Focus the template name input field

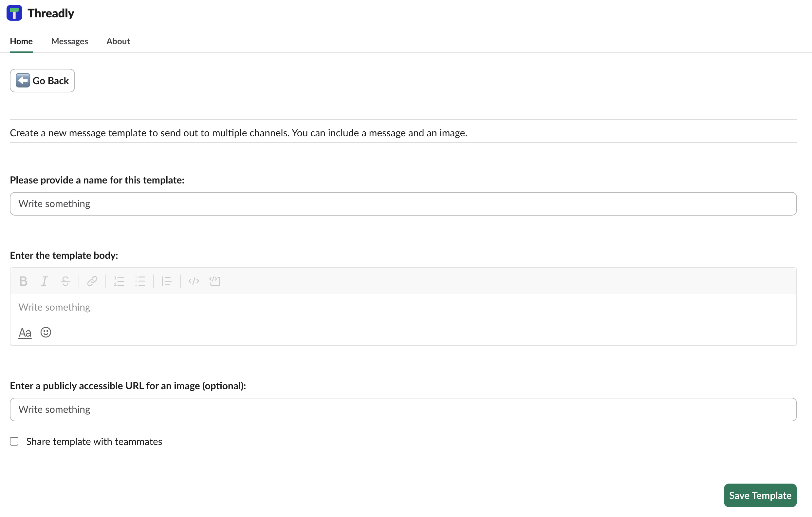point(403,204)
